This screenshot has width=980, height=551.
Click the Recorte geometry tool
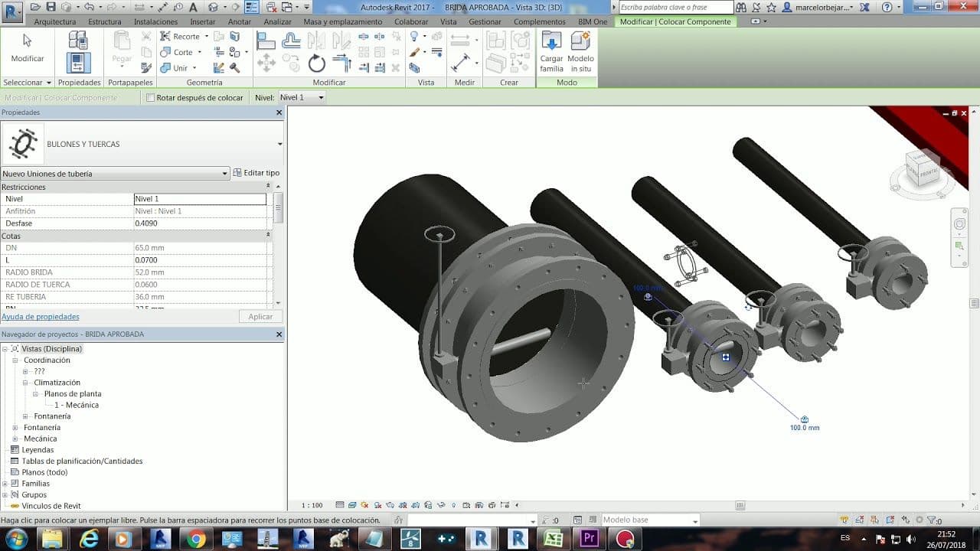click(180, 37)
